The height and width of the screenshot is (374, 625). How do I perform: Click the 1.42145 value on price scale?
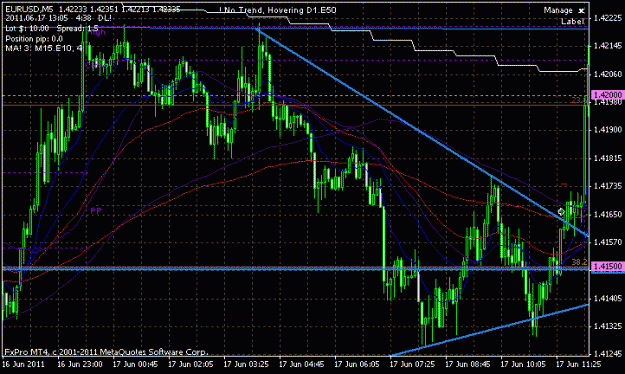click(608, 46)
